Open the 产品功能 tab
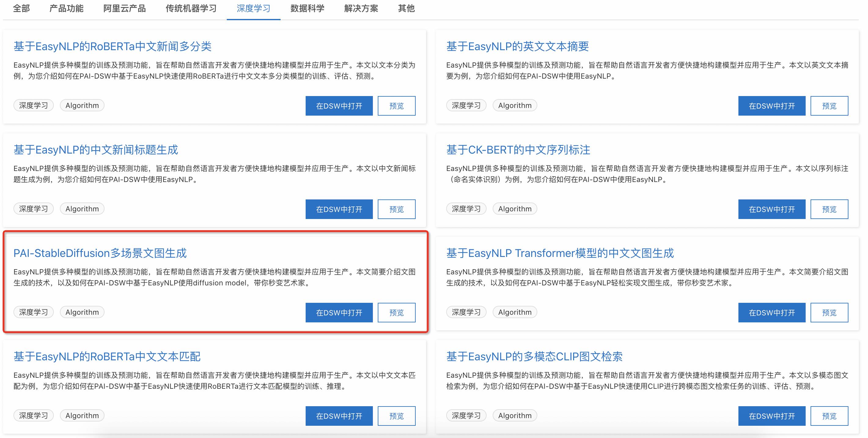This screenshot has width=868, height=438. (x=66, y=9)
